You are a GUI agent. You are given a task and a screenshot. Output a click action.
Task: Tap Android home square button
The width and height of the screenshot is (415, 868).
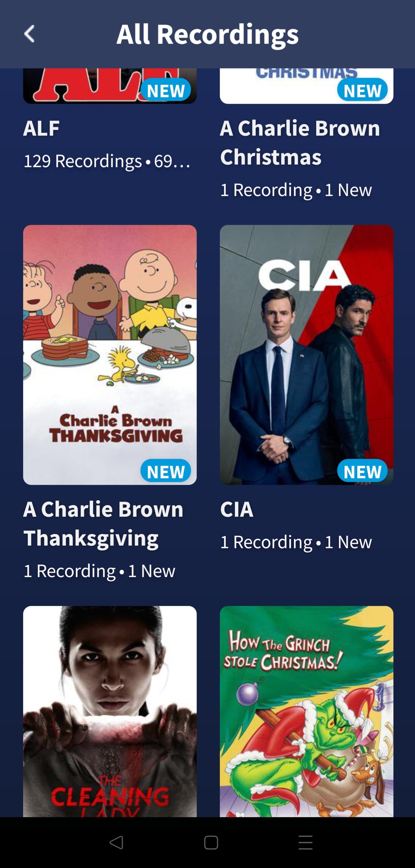coord(211,842)
